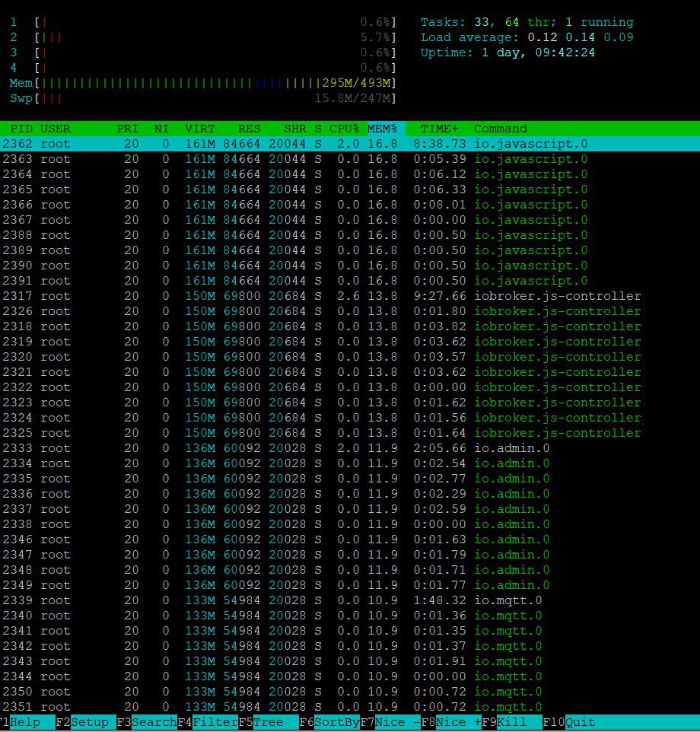Image resolution: width=700 pixels, height=732 pixels.
Task: Click TIME+ value 8:38.73
Action: pos(440,144)
